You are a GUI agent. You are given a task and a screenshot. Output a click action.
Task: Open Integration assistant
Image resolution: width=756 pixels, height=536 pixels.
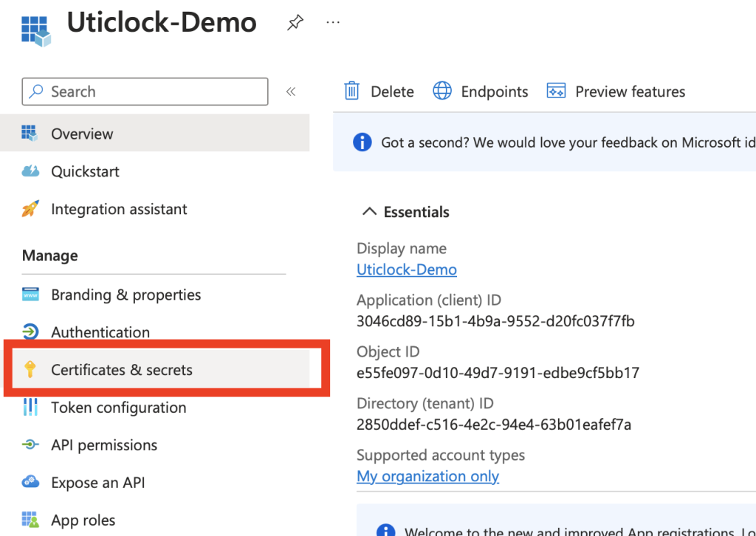pos(119,209)
